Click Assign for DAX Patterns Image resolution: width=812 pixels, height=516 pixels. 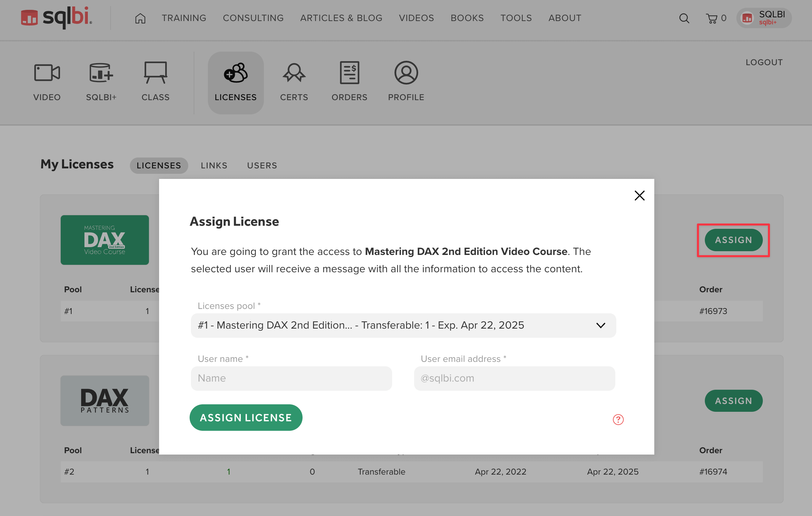coord(733,401)
